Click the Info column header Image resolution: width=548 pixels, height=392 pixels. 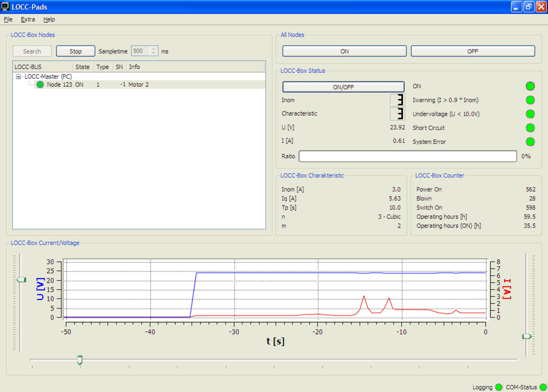[134, 67]
